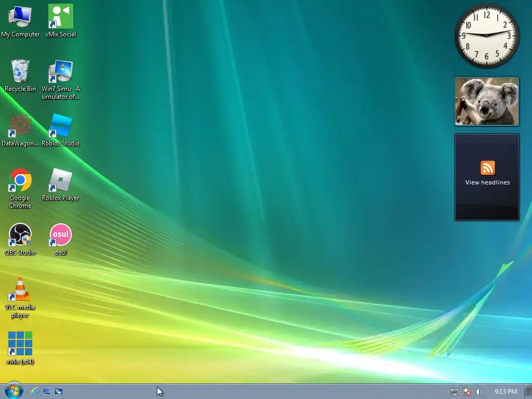Select the VLC media player shortcut

click(20, 298)
